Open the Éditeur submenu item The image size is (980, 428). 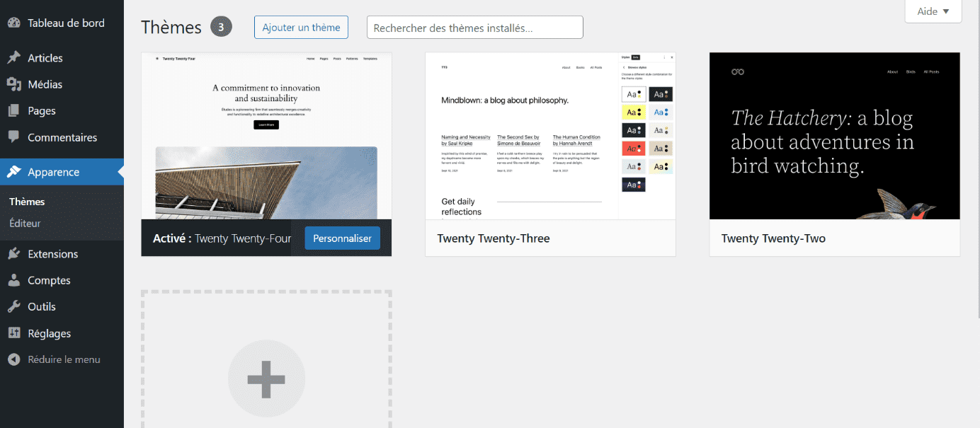tap(25, 224)
